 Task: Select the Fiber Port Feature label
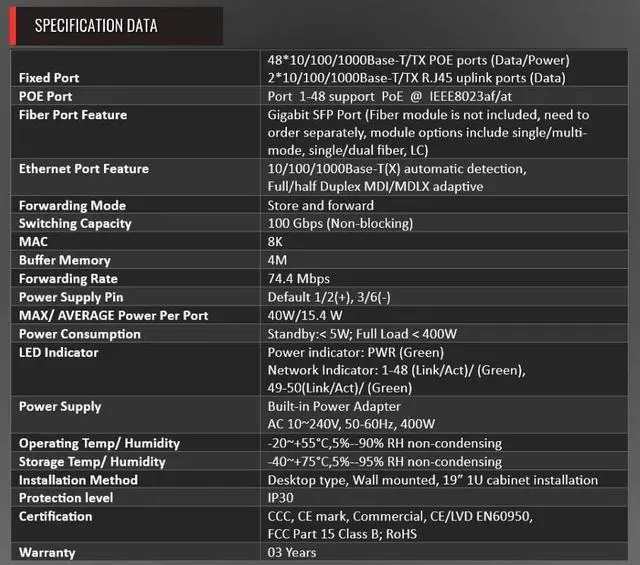pos(73,115)
